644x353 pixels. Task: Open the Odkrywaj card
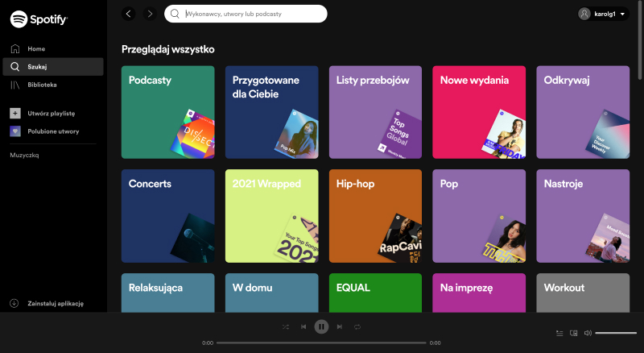tap(583, 112)
